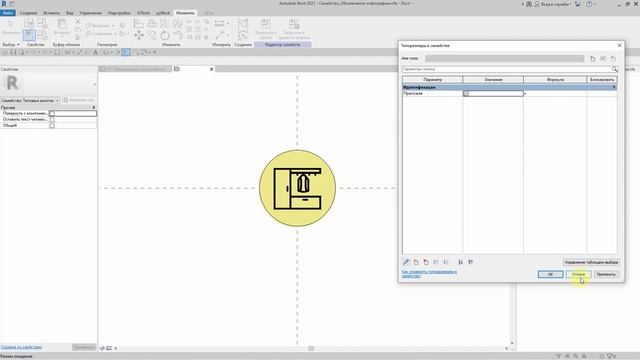
Task: Toggle 'Повернуть с компонентом' checkbox
Action: pyautogui.click(x=52, y=113)
